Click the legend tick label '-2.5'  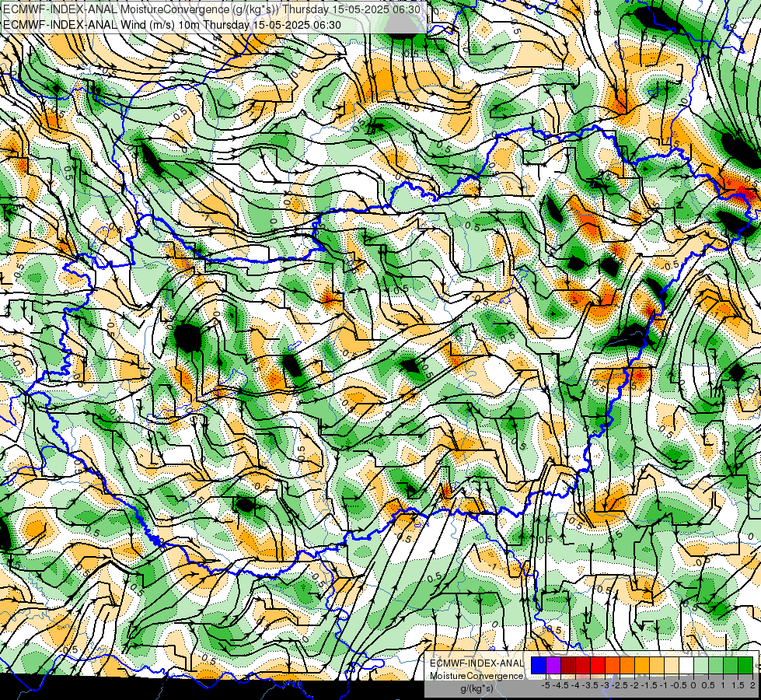click(x=620, y=685)
